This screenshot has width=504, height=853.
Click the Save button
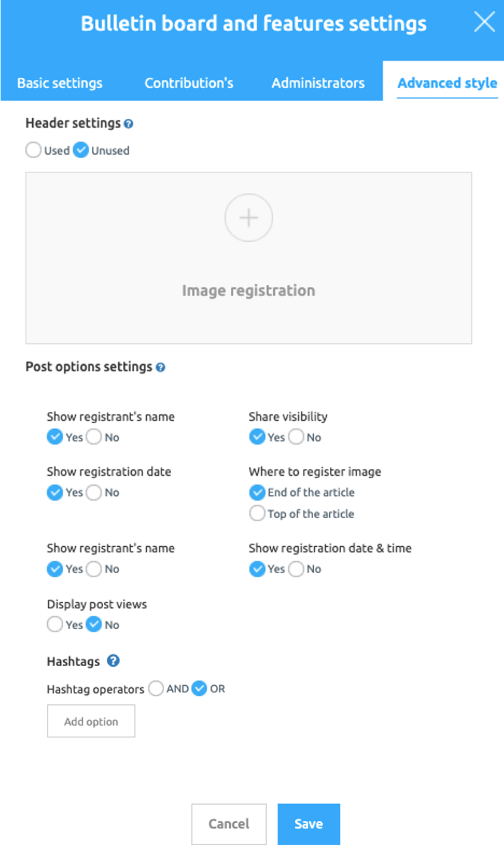tap(308, 824)
